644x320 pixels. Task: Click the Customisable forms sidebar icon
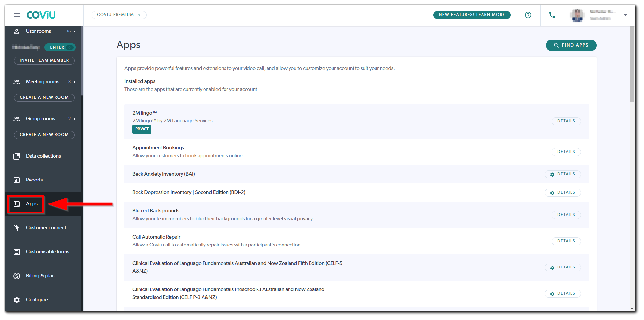17,252
